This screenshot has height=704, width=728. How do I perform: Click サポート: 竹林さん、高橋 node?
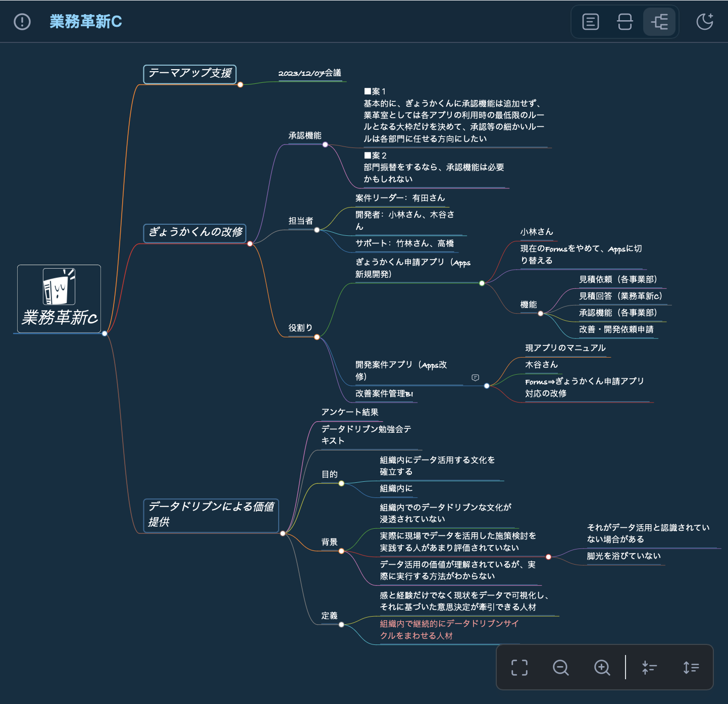coord(404,243)
